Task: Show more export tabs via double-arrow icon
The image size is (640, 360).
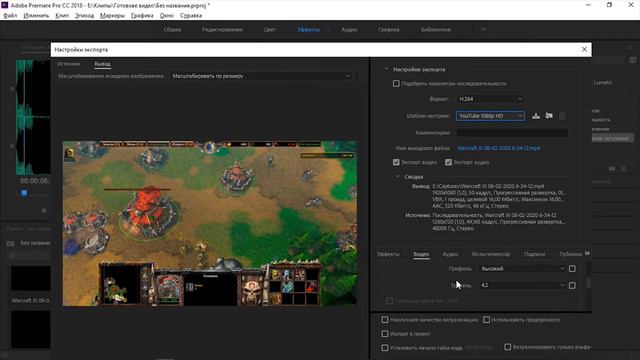Action: pos(587,253)
